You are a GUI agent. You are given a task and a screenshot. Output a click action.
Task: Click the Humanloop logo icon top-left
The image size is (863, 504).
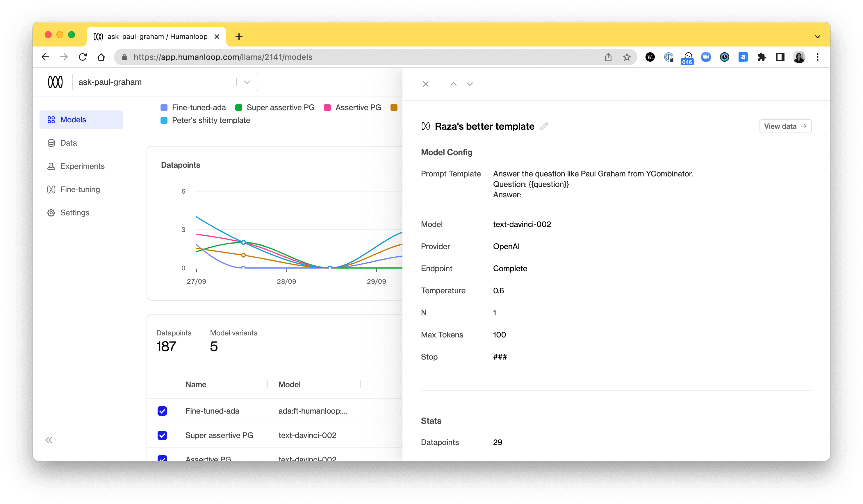tap(55, 82)
